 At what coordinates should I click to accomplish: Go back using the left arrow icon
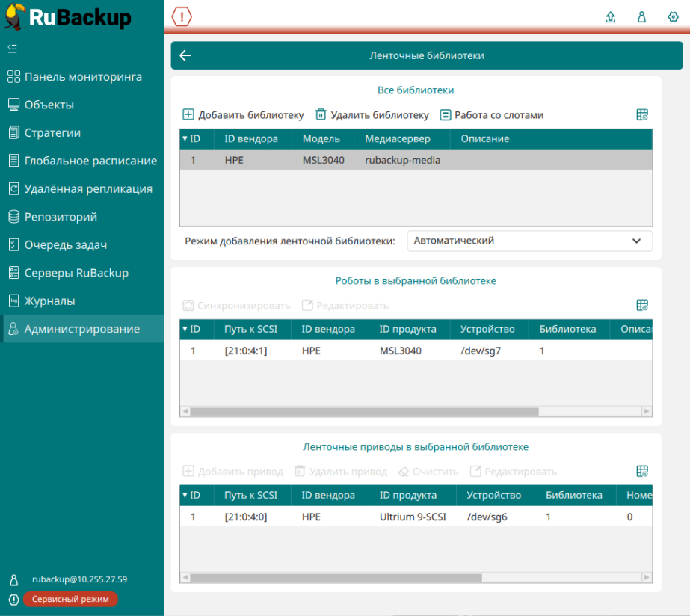tap(185, 55)
